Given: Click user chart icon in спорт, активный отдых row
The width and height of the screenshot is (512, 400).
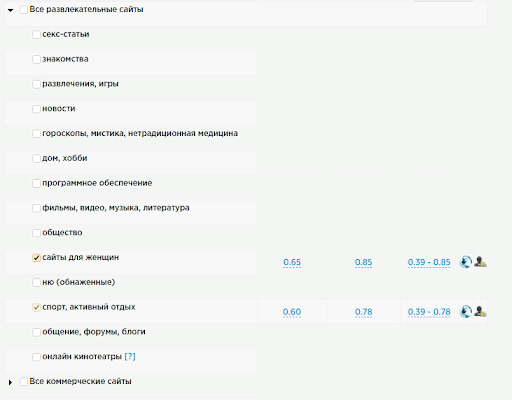Looking at the screenshot, I should (480, 312).
